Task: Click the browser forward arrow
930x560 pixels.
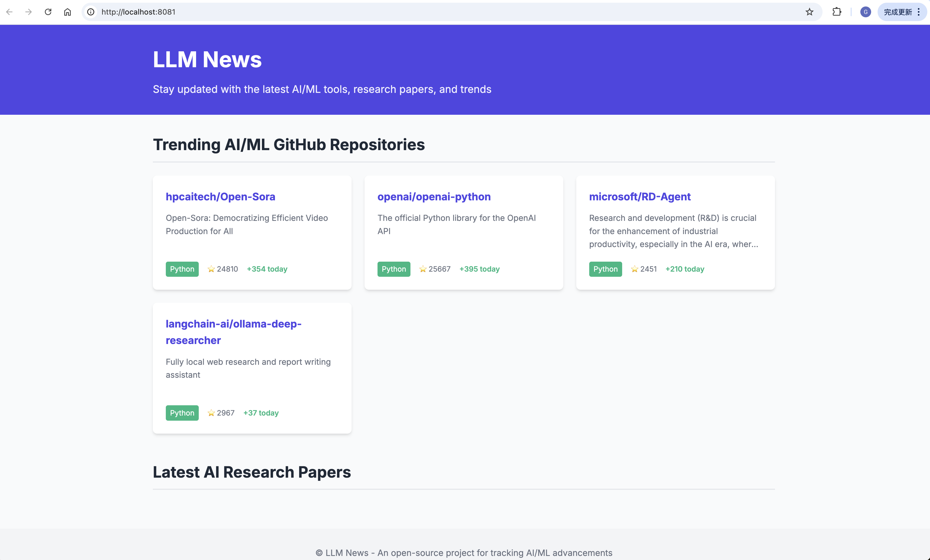Action: click(28, 12)
